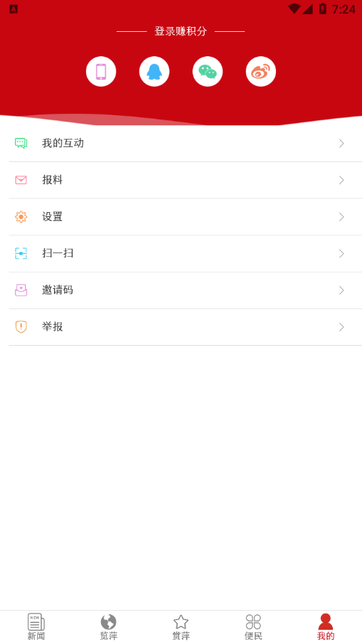Viewport: 362px width, 644px height.
Task: Tap the 登录赚积分 header text
Action: pos(180,31)
